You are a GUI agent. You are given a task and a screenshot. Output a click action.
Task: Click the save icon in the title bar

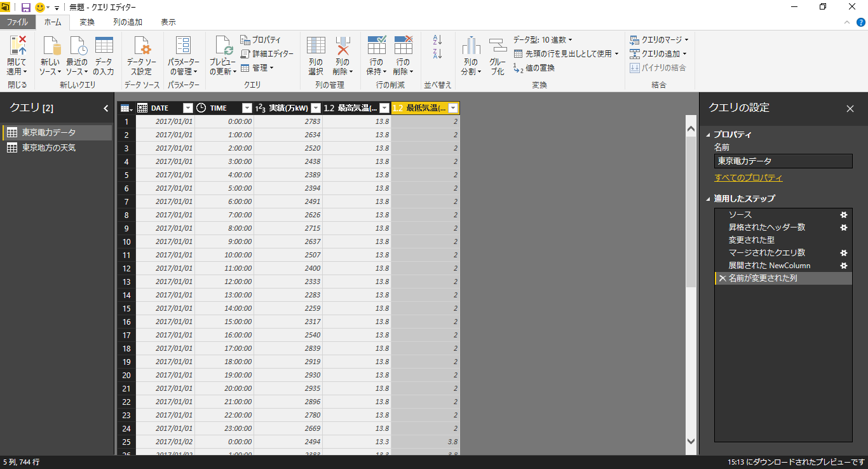pyautogui.click(x=26, y=7)
